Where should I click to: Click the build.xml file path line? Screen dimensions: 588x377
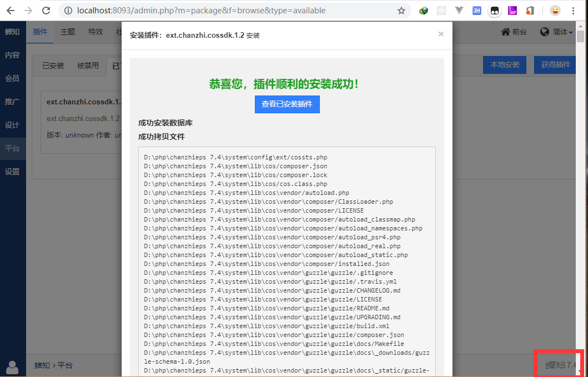(x=267, y=326)
